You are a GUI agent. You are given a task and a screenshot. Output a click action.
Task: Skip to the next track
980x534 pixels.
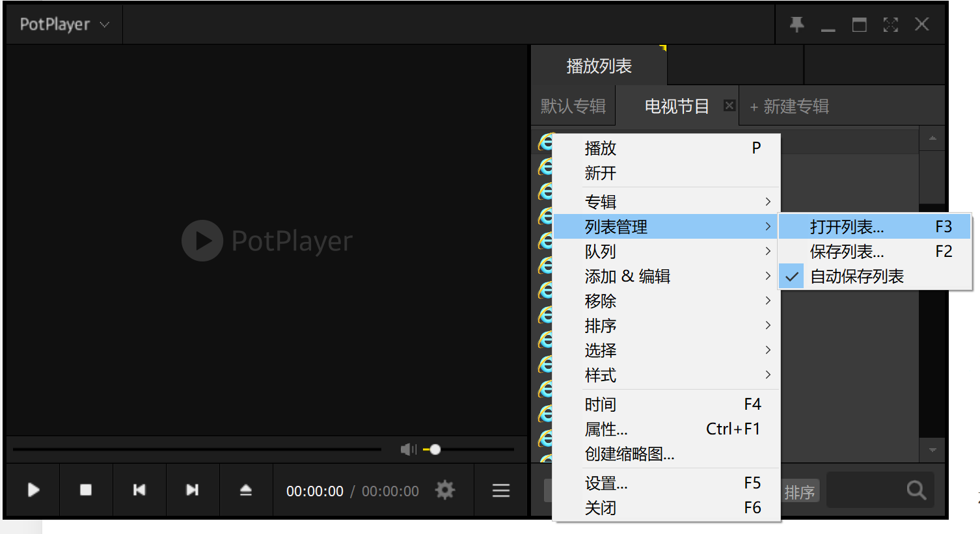pyautogui.click(x=193, y=490)
